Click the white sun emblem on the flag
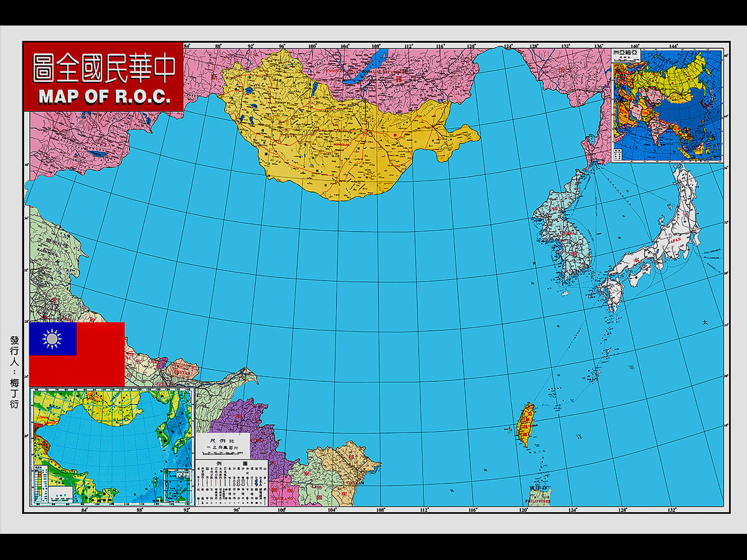 [52, 339]
